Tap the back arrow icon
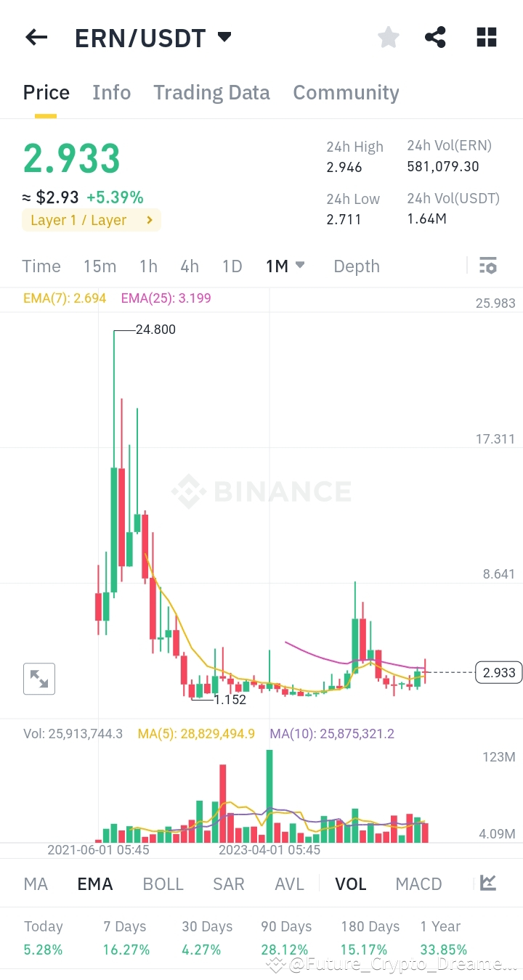This screenshot has width=523, height=980. pyautogui.click(x=36, y=38)
